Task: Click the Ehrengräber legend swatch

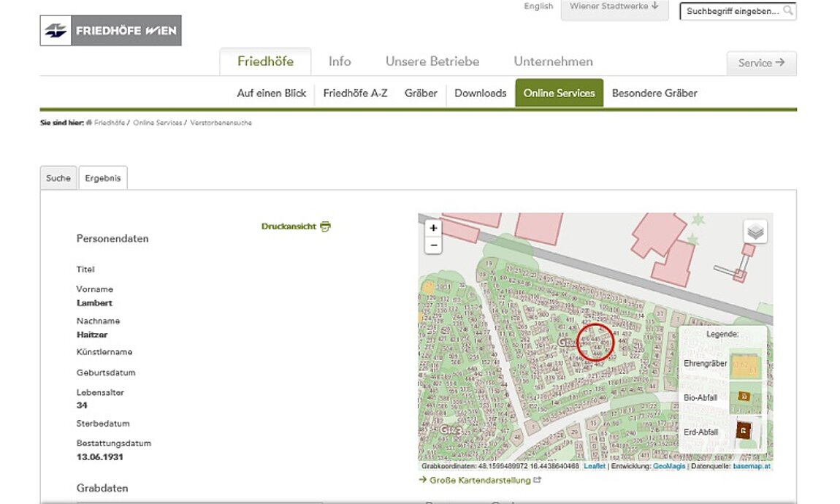Action: coord(745,364)
